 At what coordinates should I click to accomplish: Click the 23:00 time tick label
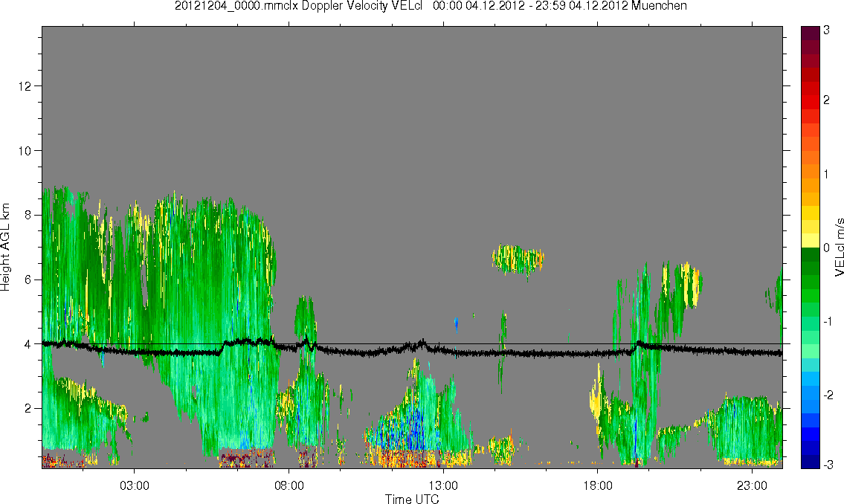click(x=752, y=485)
